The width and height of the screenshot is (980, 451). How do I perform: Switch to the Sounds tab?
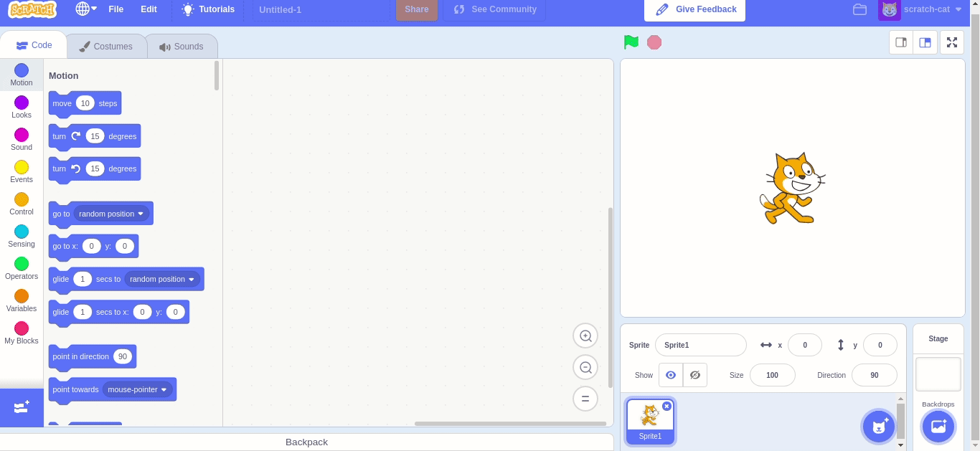click(182, 46)
